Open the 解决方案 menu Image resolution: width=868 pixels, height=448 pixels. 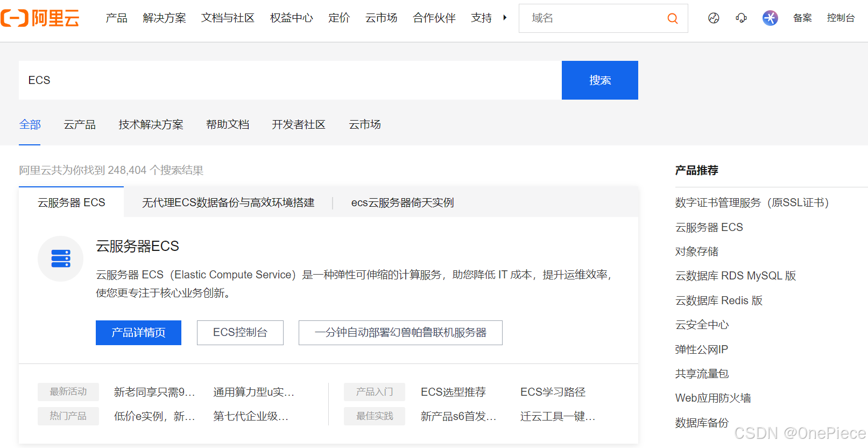[164, 18]
